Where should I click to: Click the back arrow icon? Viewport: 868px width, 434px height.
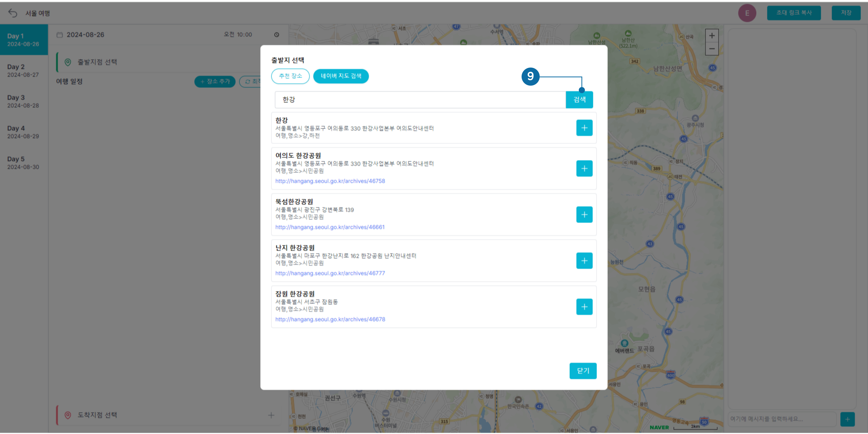point(12,13)
